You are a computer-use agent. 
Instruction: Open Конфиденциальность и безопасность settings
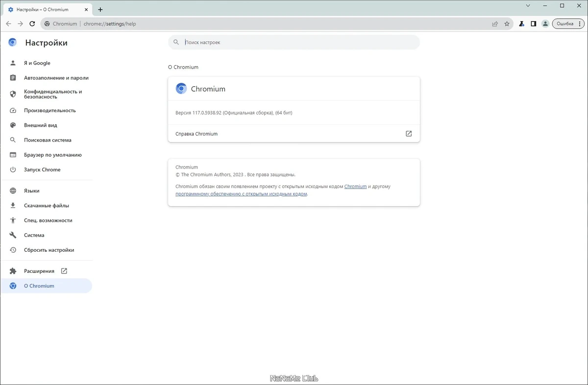(46, 94)
